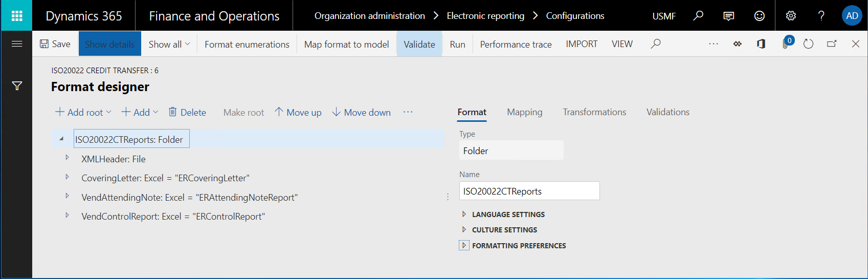The width and height of the screenshot is (868, 279).
Task: Save the format configuration
Action: coord(55,44)
